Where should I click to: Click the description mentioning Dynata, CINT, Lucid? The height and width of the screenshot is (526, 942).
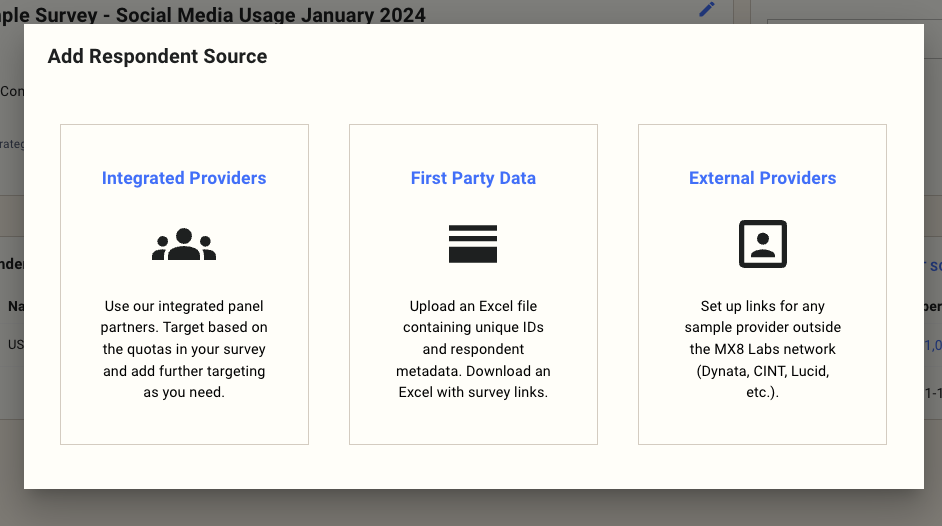pyautogui.click(x=762, y=349)
